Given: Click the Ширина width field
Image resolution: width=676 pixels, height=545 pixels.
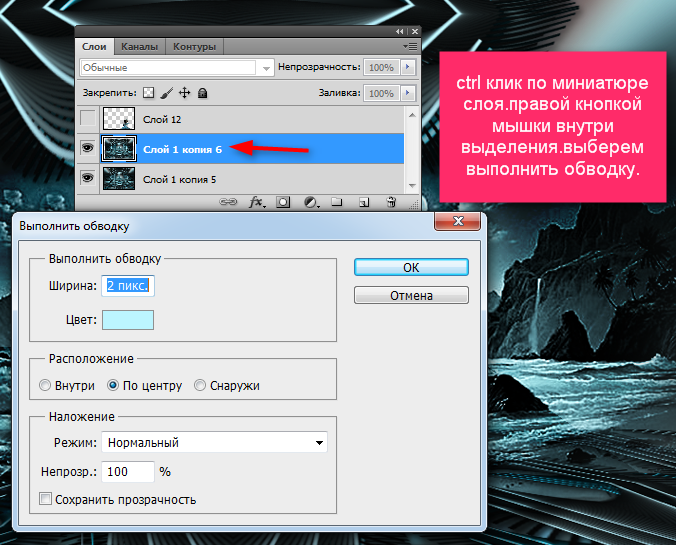Looking at the screenshot, I should [128, 286].
